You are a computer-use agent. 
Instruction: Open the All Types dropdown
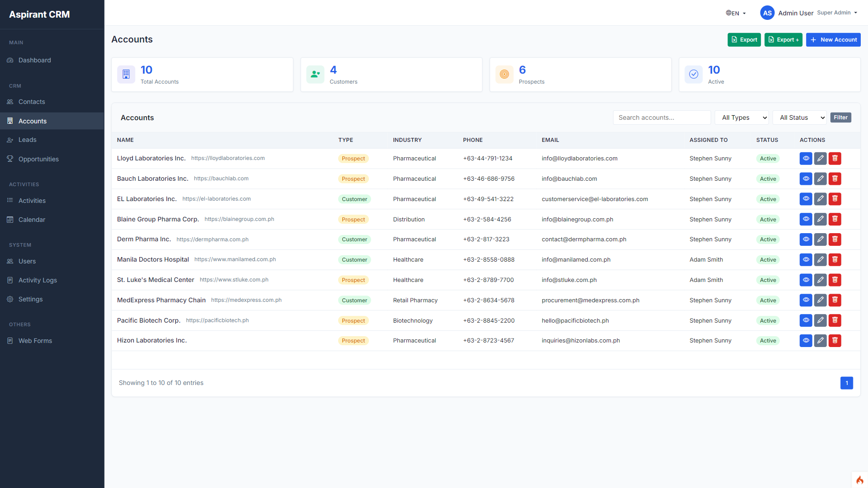(741, 117)
